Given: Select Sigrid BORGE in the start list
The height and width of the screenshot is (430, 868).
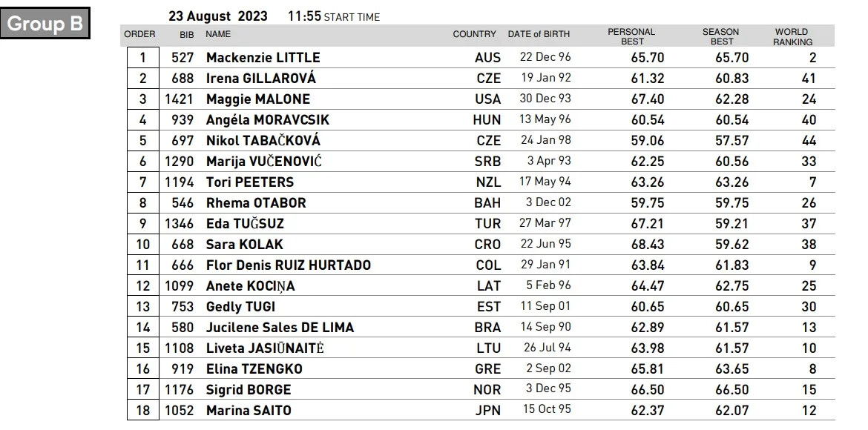Looking at the screenshot, I should pos(248,390).
